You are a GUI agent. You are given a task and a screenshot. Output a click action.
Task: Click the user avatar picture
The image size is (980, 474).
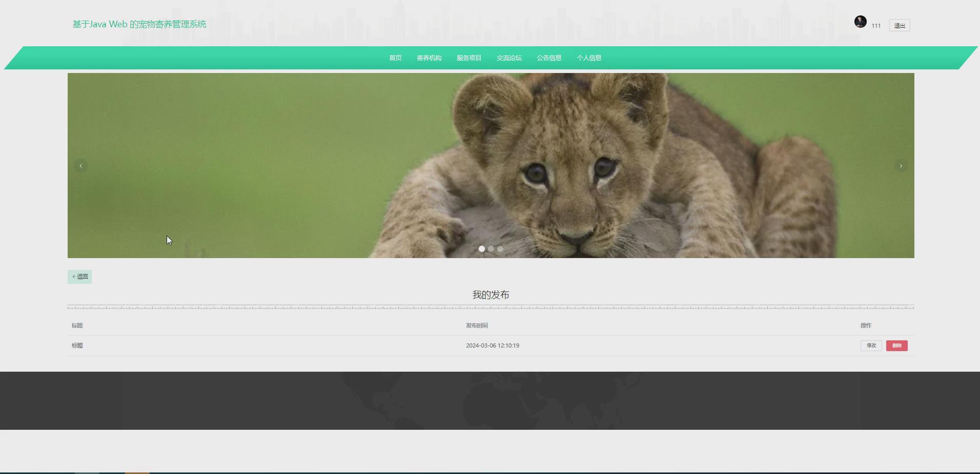(860, 22)
